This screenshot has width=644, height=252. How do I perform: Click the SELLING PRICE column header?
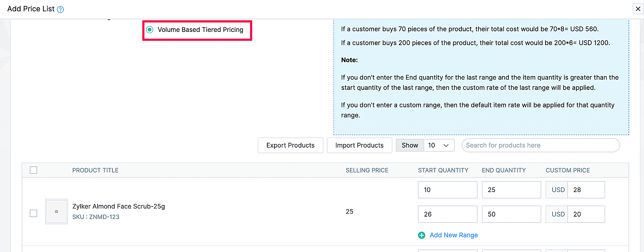click(367, 170)
